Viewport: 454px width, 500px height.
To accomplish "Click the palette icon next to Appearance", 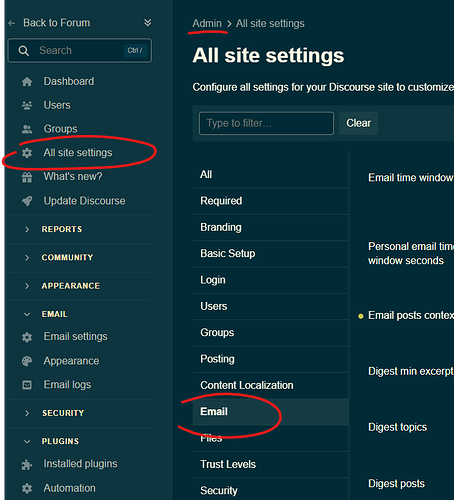I will 27,361.
